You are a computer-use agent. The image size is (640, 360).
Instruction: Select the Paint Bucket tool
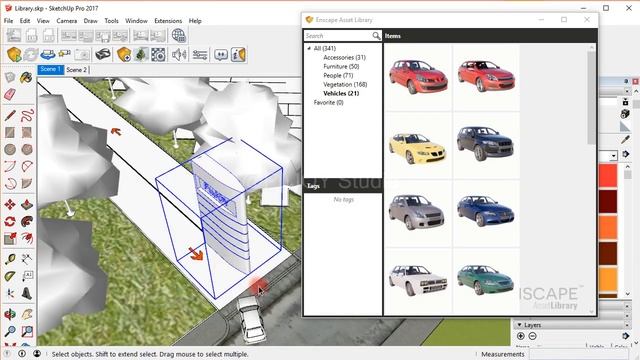pos(26,77)
